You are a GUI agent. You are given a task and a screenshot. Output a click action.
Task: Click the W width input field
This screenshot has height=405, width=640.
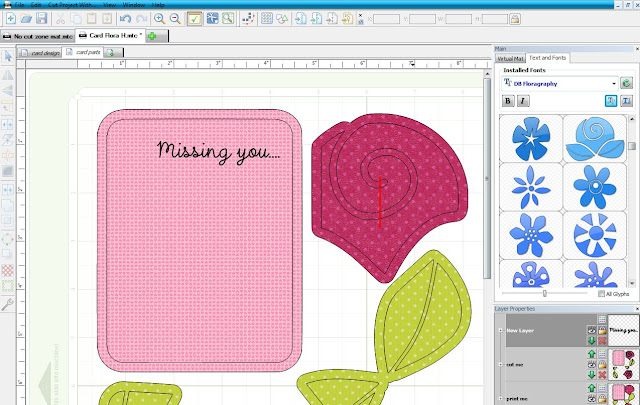458,19
